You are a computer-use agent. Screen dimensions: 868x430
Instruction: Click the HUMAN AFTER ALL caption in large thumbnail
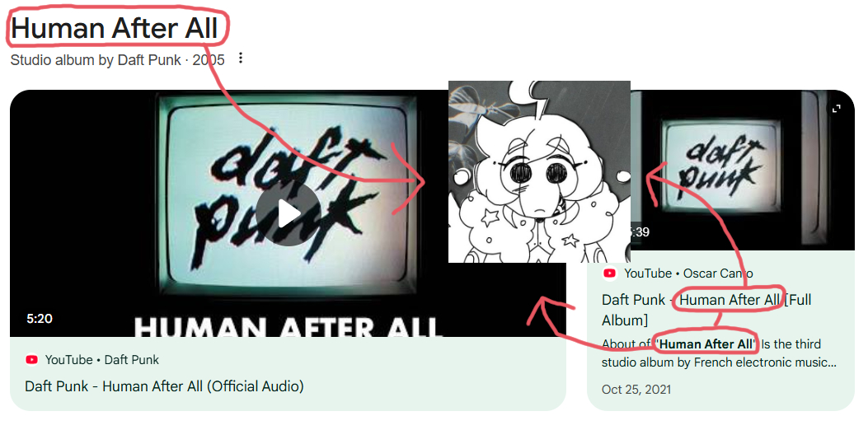pyautogui.click(x=288, y=326)
